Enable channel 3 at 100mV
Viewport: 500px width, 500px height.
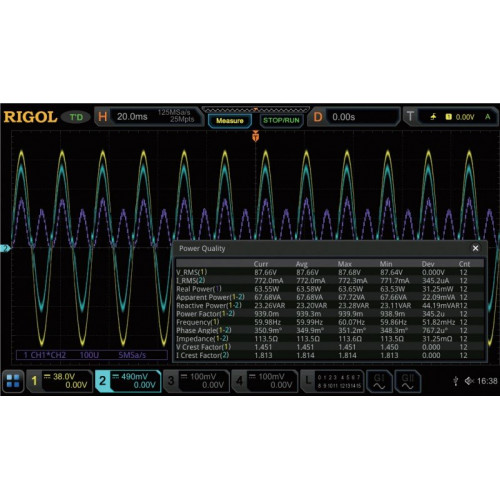point(196,381)
